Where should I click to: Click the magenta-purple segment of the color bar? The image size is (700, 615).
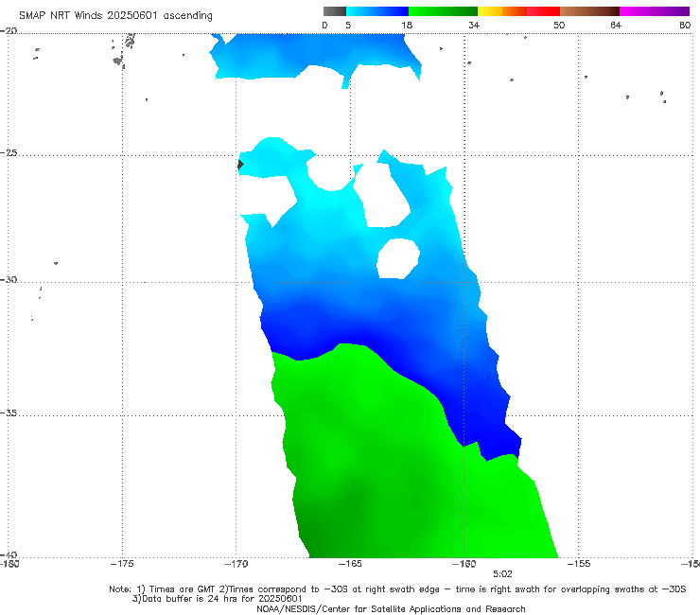tap(655, 11)
